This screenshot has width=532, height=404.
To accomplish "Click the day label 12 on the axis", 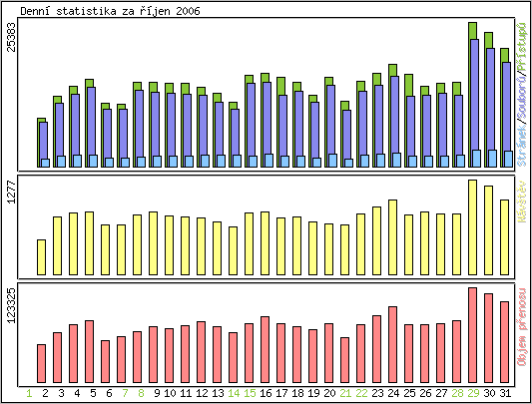I will coord(202,393).
